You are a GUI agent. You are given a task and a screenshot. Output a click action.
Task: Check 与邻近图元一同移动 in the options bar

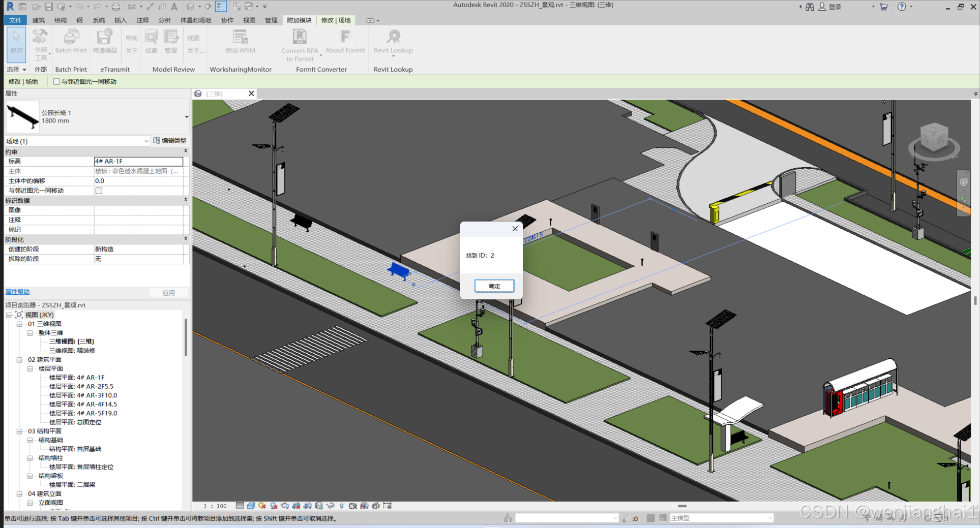tap(56, 81)
